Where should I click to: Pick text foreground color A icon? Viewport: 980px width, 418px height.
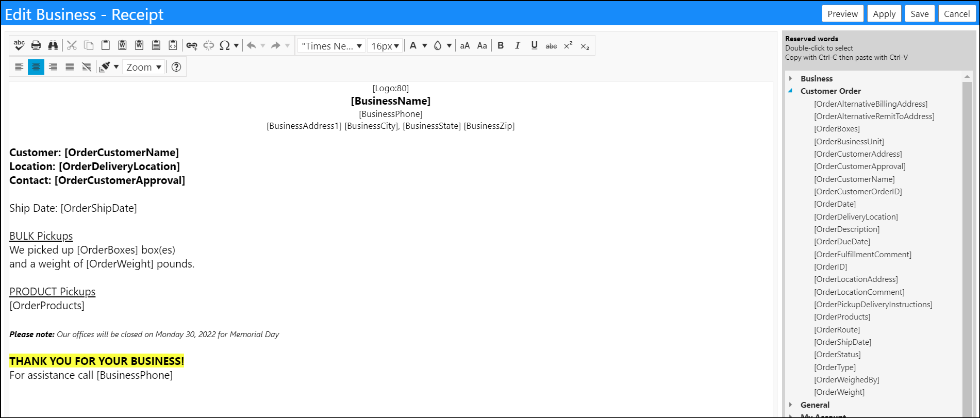(413, 45)
